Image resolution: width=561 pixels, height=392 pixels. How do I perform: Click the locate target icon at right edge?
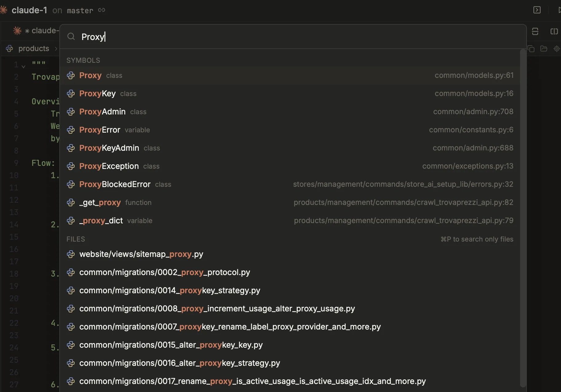tap(556, 49)
